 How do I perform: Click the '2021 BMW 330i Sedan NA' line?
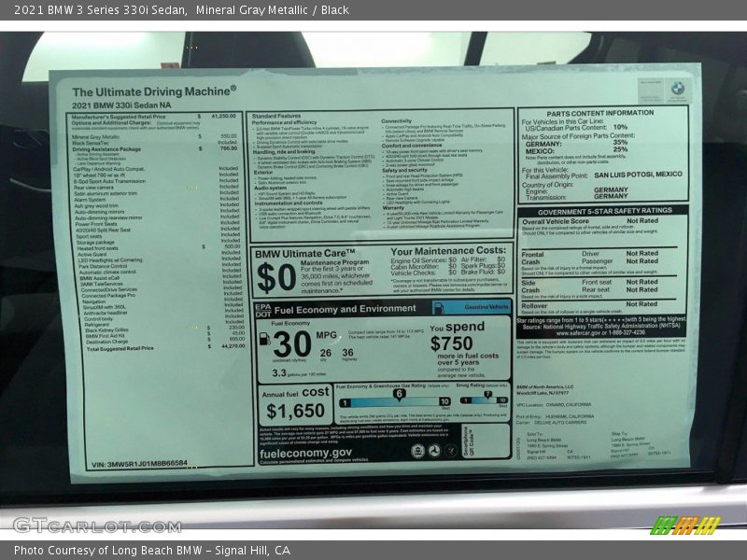coord(121,105)
